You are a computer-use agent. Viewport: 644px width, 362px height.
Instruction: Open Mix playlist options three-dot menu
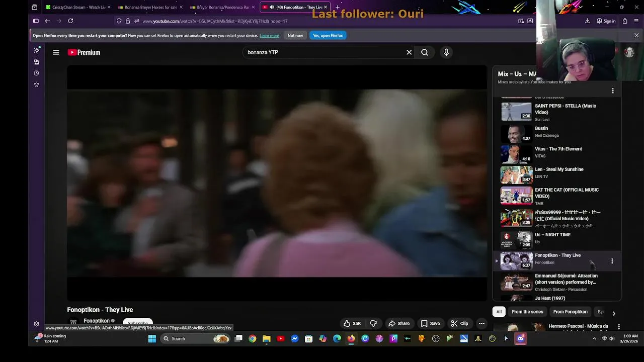pos(613,91)
